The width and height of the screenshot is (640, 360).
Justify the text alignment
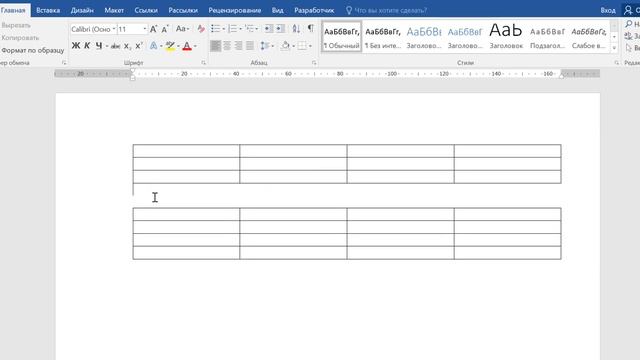(250, 46)
